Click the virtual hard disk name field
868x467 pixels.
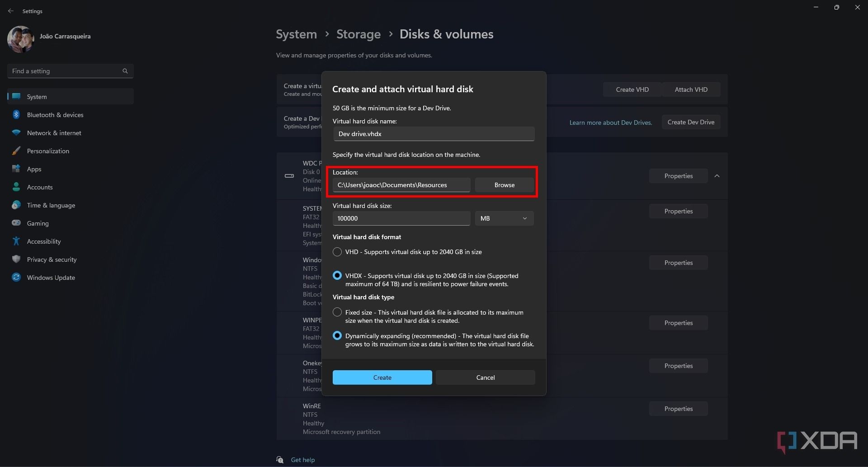[x=434, y=134]
